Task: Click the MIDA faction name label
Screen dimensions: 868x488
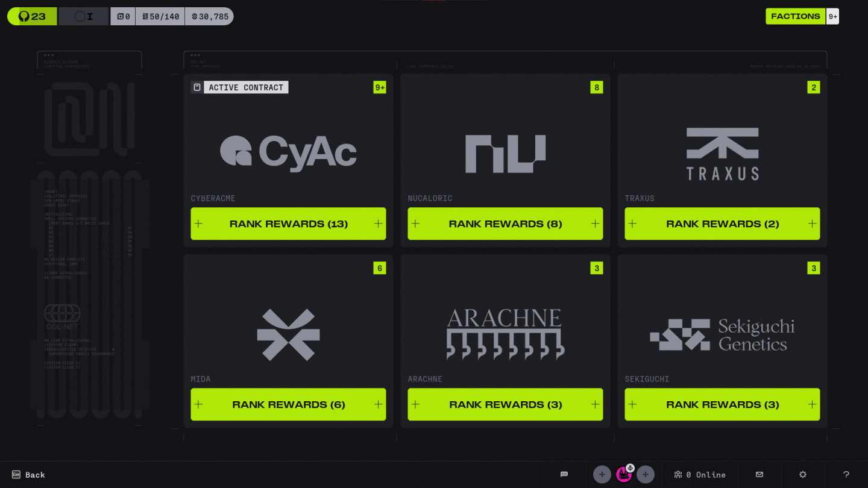Action: (x=201, y=379)
